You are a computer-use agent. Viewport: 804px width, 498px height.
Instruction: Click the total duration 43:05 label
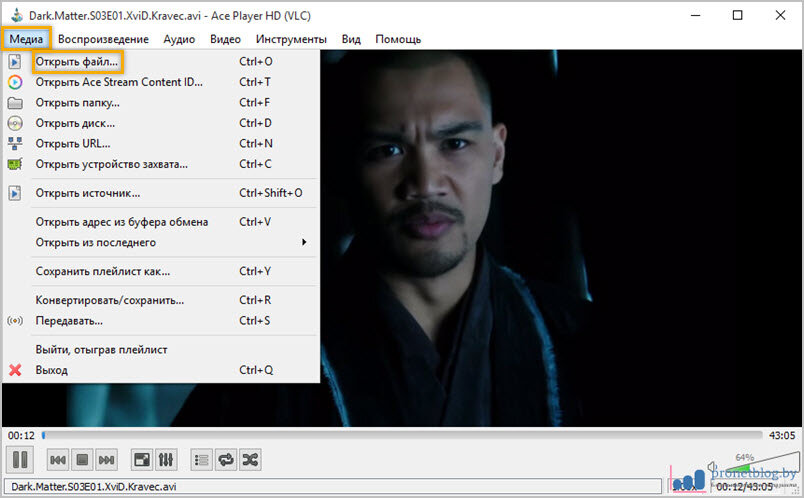781,435
